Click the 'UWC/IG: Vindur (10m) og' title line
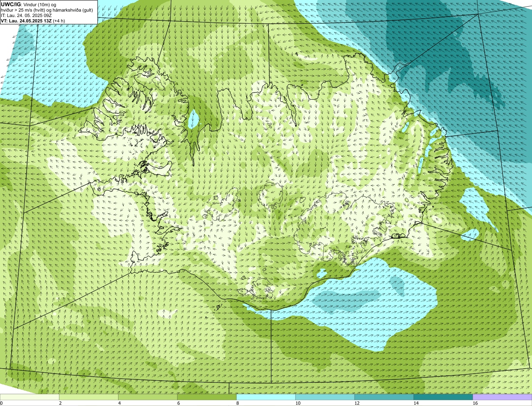Image resolution: width=532 pixels, height=406 pixels. pyautogui.click(x=28, y=4)
